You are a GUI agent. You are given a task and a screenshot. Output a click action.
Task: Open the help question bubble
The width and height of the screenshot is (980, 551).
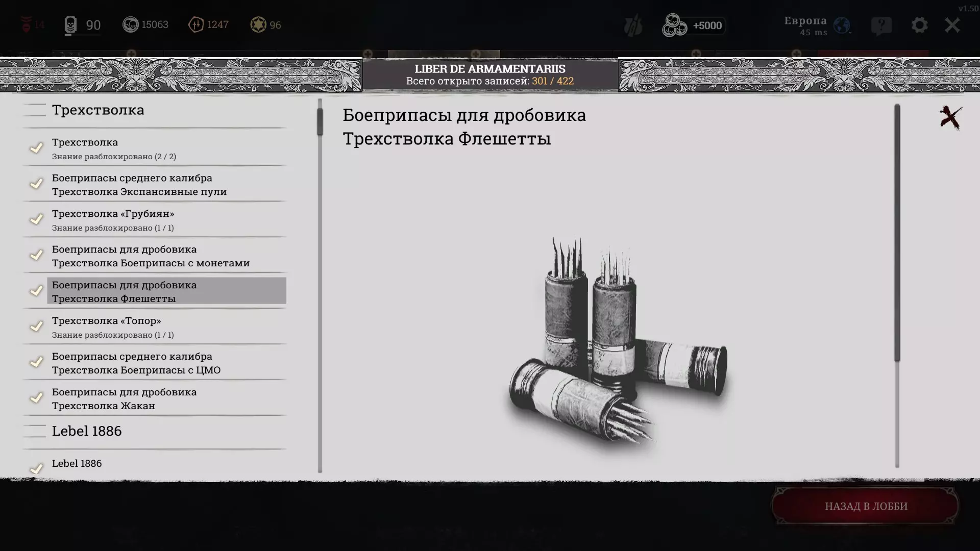tap(881, 26)
